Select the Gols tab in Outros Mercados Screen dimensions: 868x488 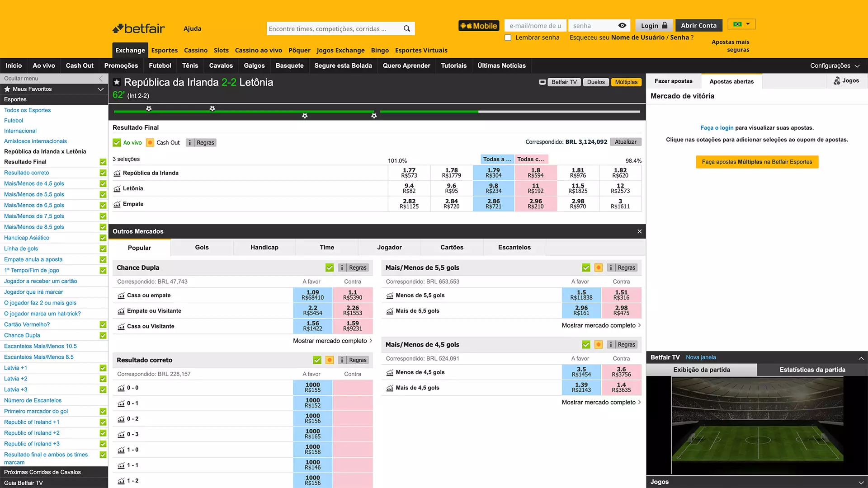(x=202, y=247)
